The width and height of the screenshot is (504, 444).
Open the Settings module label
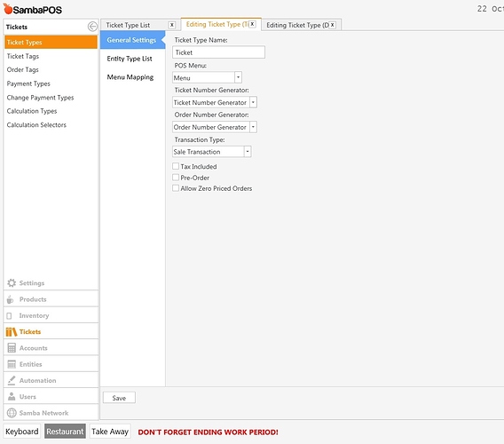[32, 283]
